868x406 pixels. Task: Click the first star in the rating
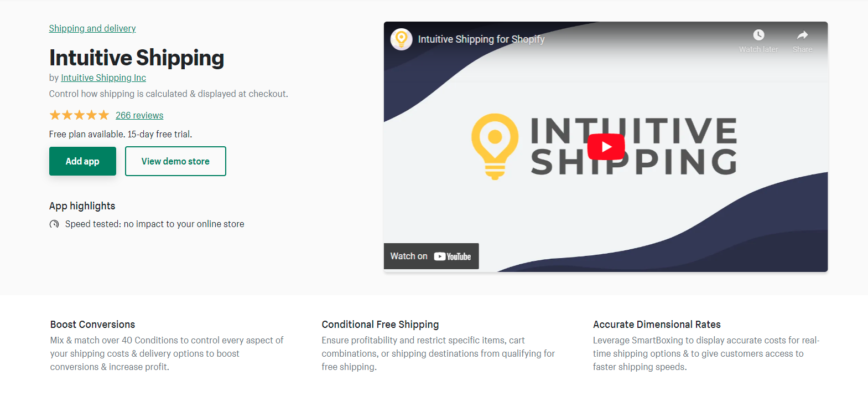point(55,115)
